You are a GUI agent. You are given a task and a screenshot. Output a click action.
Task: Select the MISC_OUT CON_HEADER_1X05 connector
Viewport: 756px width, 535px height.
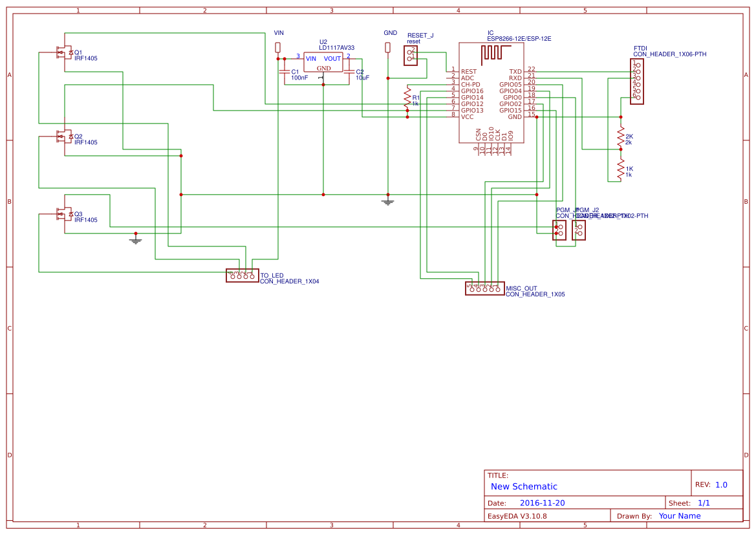[484, 289]
